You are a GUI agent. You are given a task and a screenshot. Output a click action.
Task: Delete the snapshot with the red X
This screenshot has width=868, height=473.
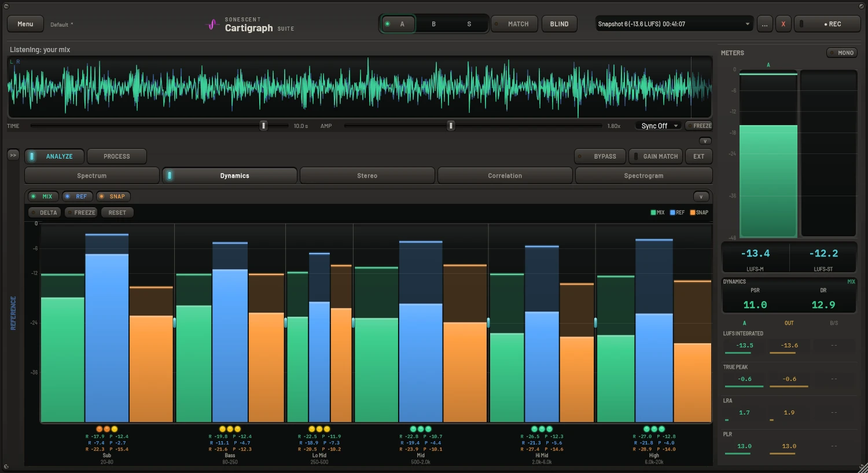pyautogui.click(x=783, y=24)
